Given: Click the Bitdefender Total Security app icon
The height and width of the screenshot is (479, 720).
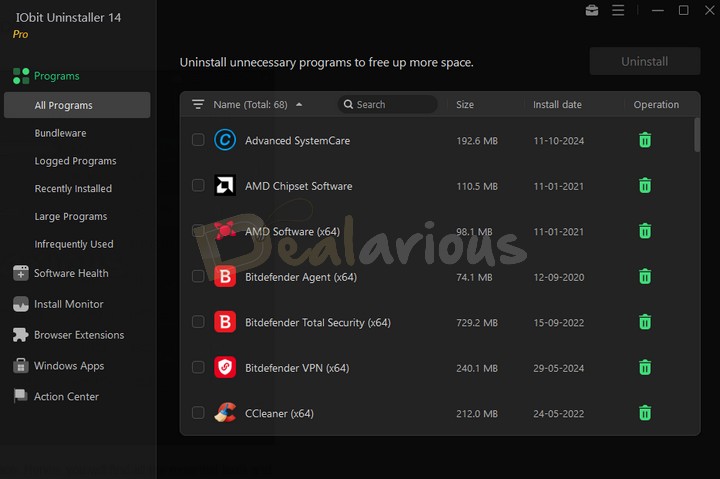Looking at the screenshot, I should pyautogui.click(x=225, y=322).
